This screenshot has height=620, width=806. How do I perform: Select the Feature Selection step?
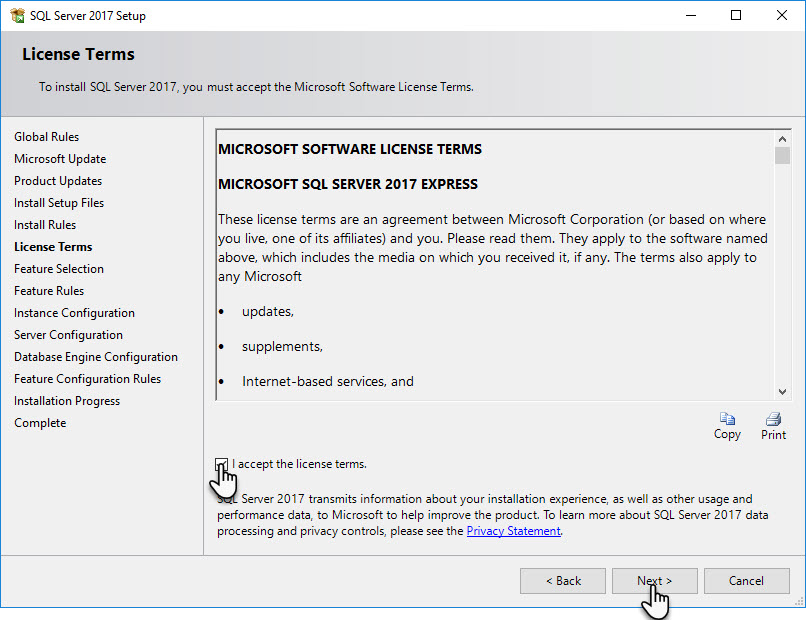coord(59,269)
